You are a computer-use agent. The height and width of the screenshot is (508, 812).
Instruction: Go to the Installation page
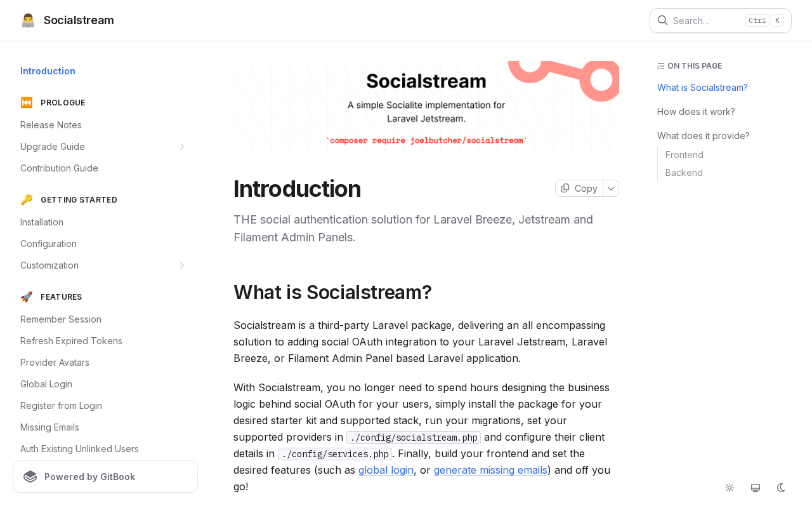point(42,222)
